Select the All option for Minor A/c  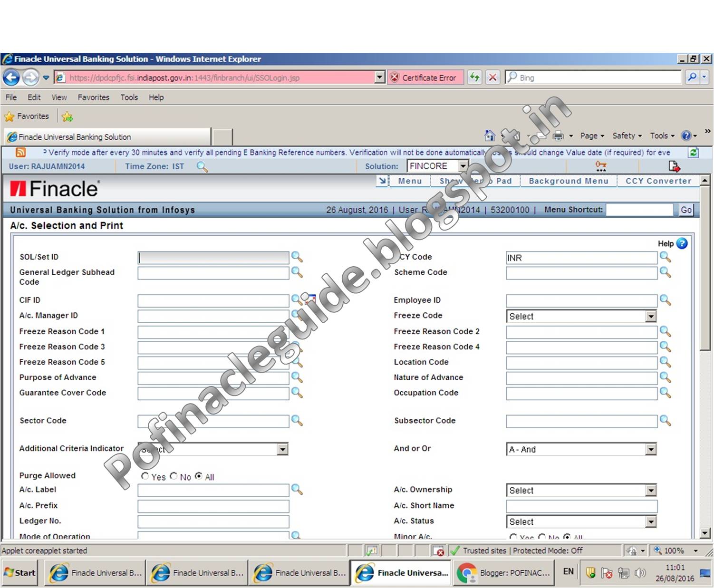coord(567,537)
